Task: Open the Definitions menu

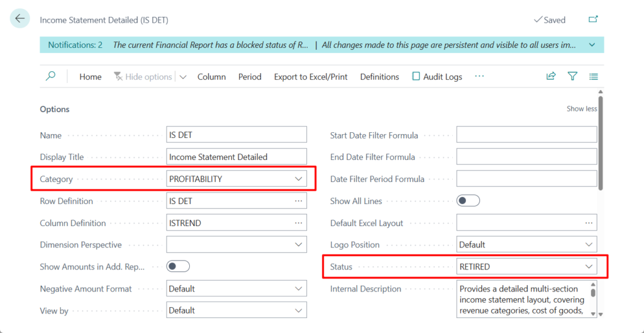Action: pos(379,77)
